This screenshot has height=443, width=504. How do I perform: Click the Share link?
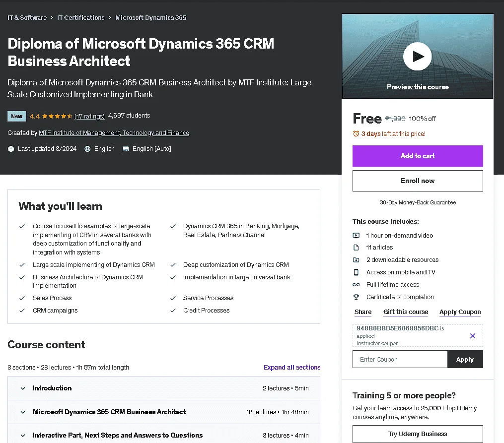tap(363, 312)
